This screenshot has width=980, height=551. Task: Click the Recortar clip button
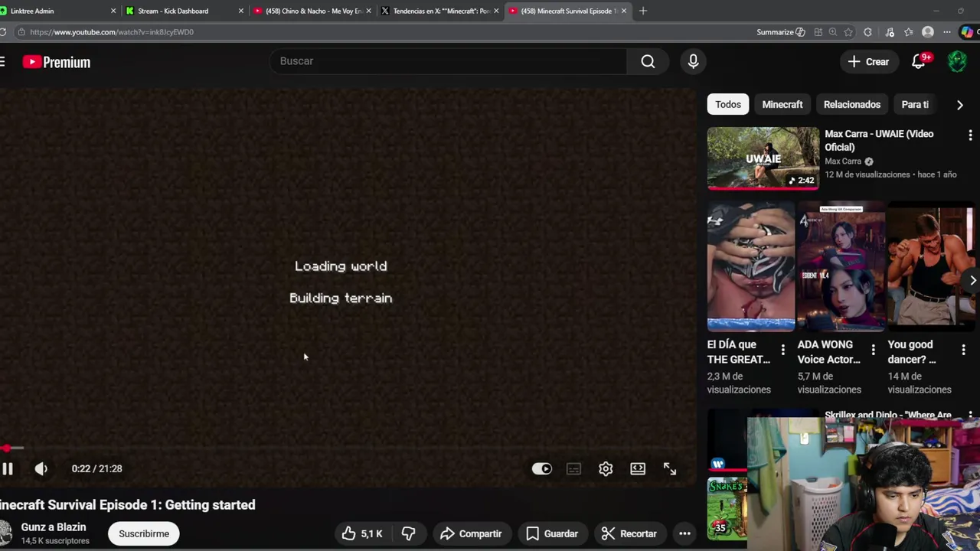[629, 533]
